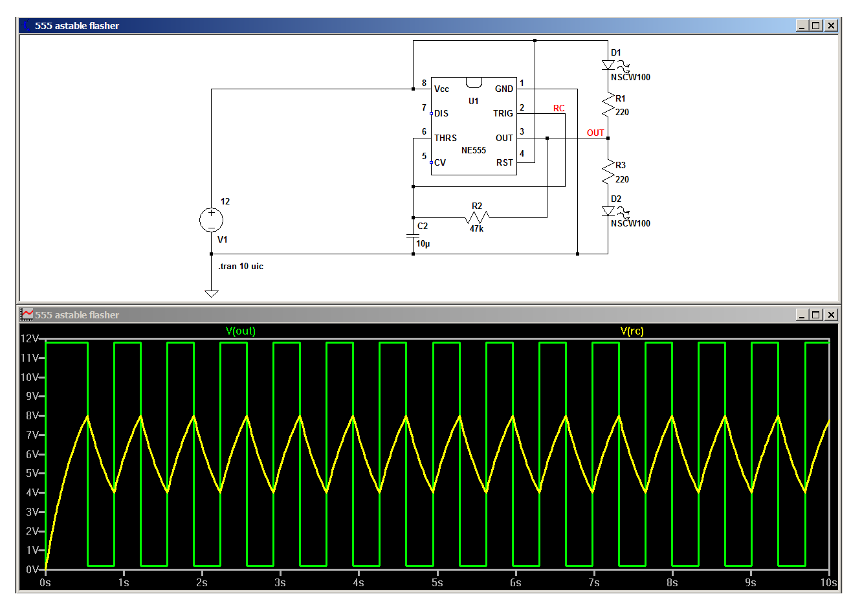This screenshot has height=616, width=862.
Task: Click the THRS pin label
Action: pos(445,138)
